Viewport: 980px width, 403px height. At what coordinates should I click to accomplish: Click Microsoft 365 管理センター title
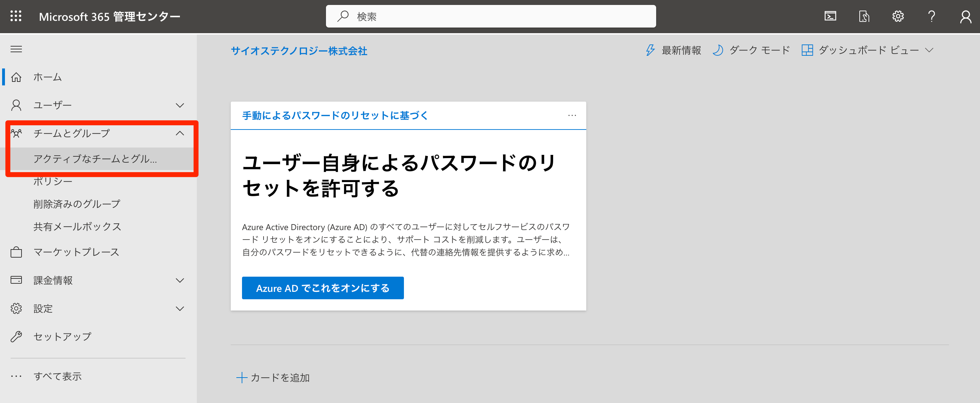110,16
